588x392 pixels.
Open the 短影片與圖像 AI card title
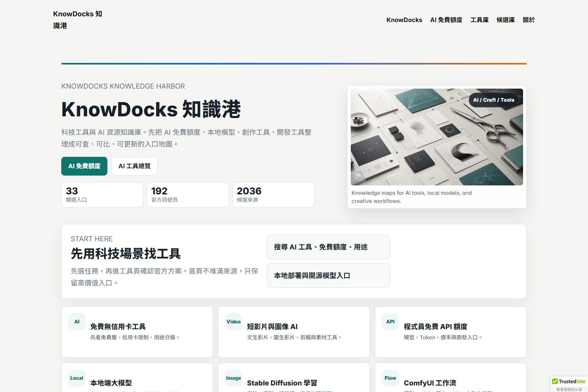point(272,327)
